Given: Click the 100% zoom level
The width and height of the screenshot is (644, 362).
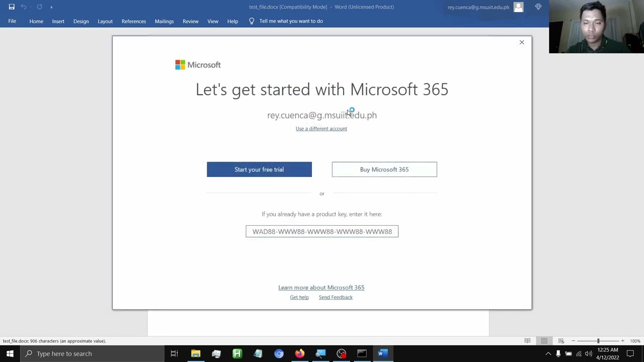Looking at the screenshot, I should [x=635, y=341].
